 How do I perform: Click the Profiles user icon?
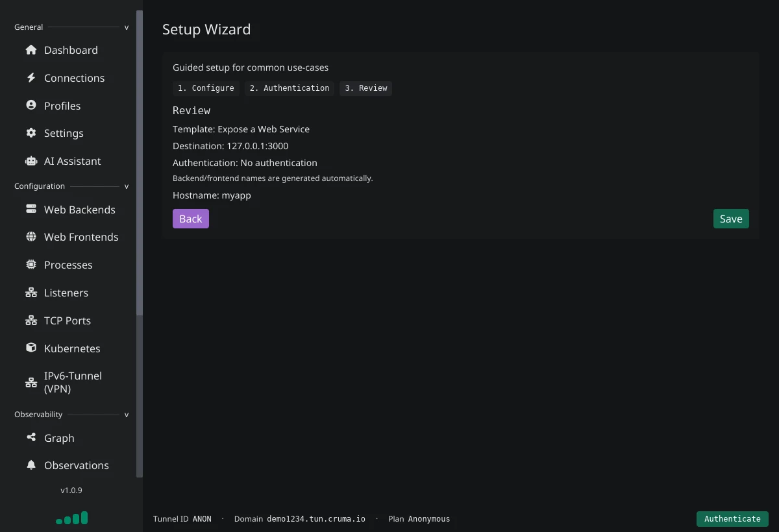tap(31, 105)
